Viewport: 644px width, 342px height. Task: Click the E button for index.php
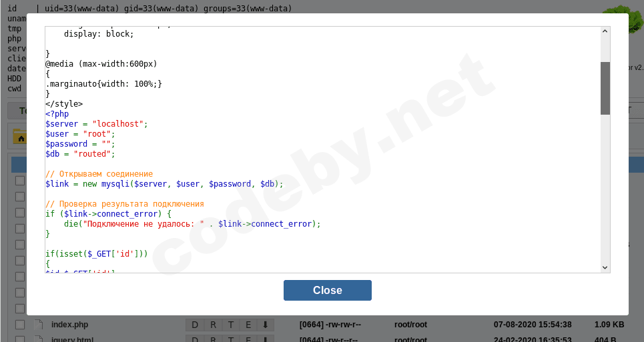pyautogui.click(x=248, y=325)
